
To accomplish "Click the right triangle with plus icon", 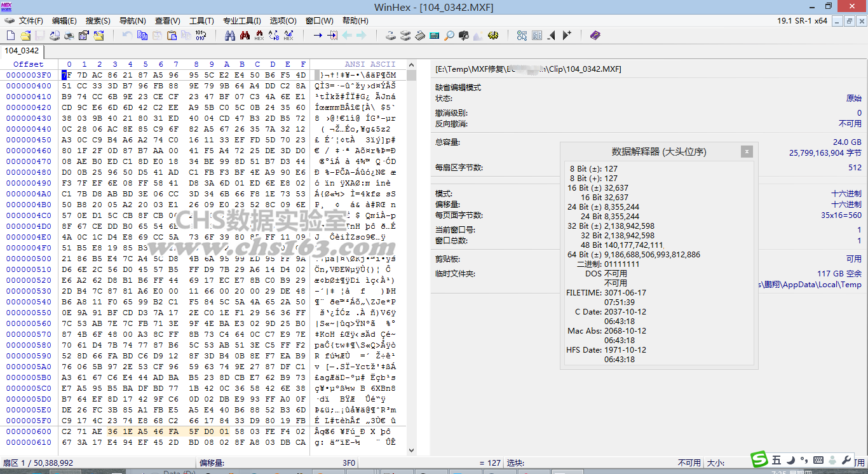I will [x=567, y=36].
